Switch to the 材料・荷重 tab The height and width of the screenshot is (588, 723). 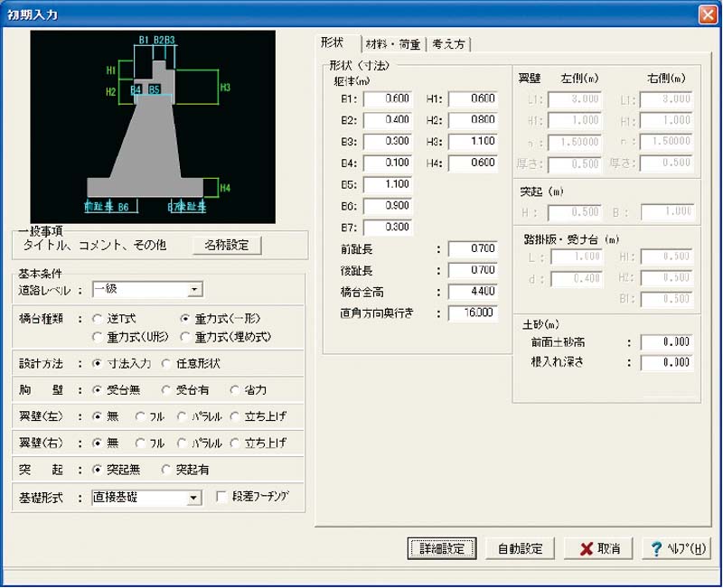[x=394, y=43]
